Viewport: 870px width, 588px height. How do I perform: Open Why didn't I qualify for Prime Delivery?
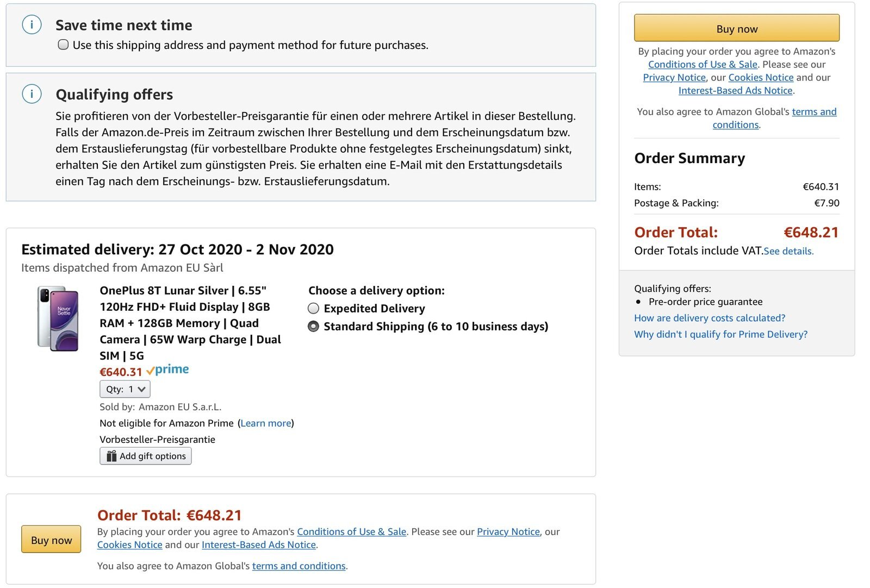point(720,334)
